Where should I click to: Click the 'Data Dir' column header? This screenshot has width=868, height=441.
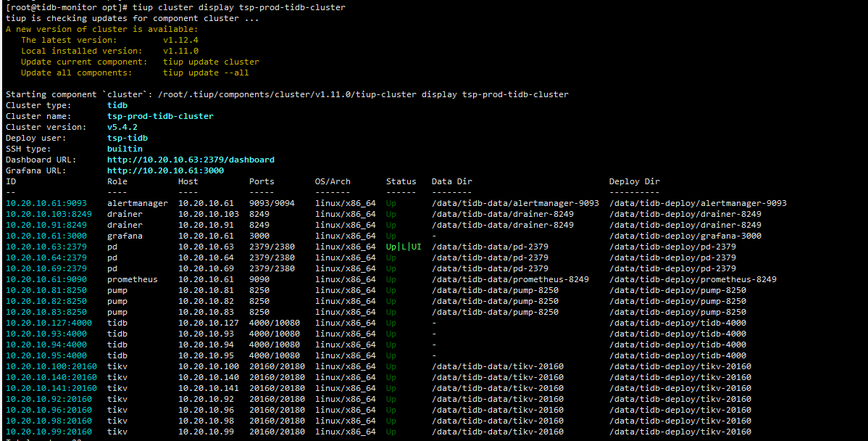(x=451, y=181)
